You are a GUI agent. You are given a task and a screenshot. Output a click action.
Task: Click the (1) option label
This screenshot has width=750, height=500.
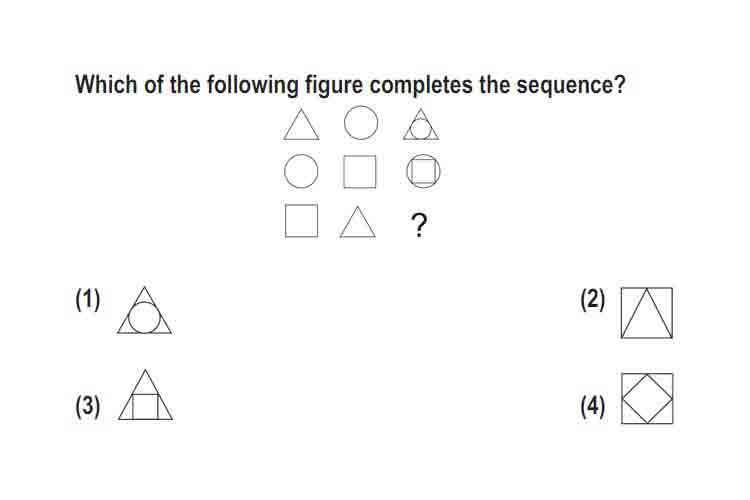pyautogui.click(x=88, y=300)
